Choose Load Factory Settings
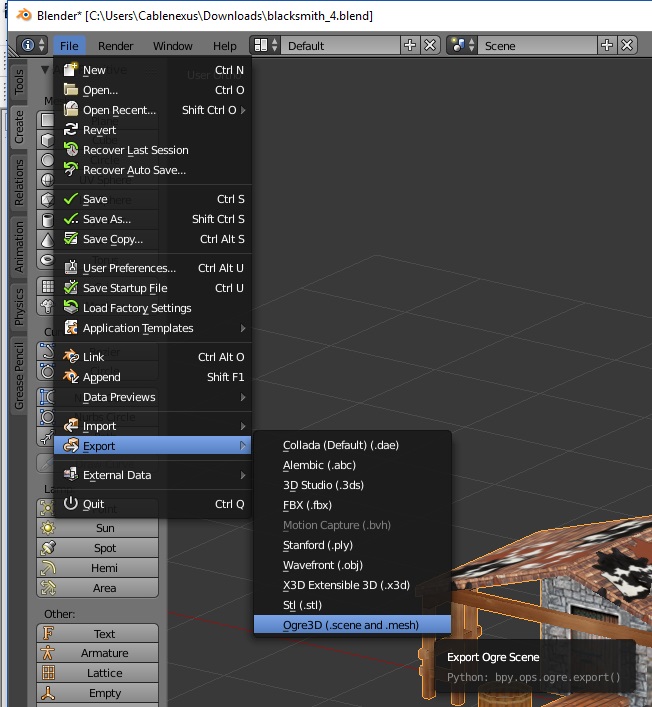The height and width of the screenshot is (707, 652). point(153,308)
